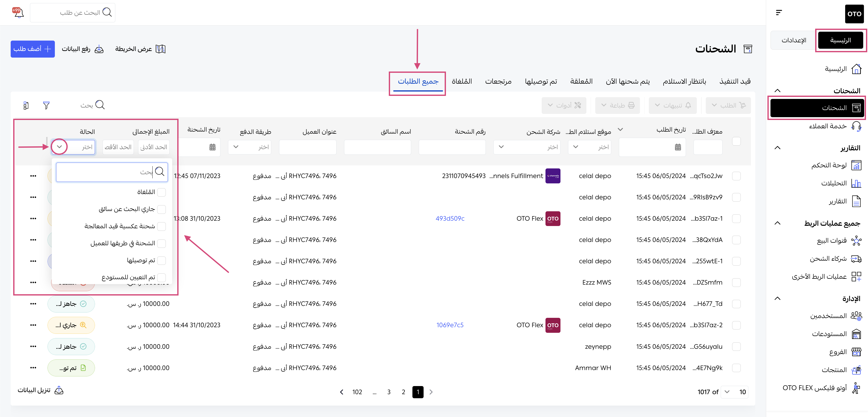Check the تم توصيلها status checkbox
Image resolution: width=868 pixels, height=417 pixels.
(162, 260)
